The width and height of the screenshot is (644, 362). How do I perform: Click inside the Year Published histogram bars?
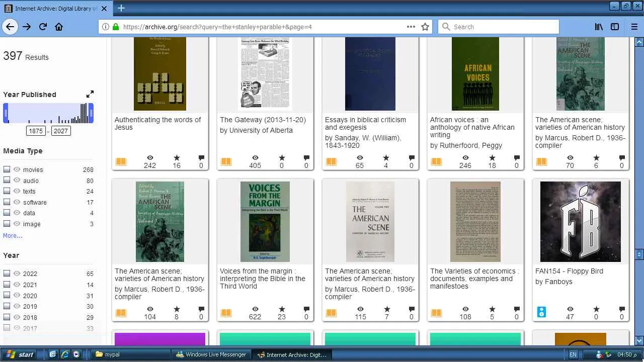(x=48, y=113)
